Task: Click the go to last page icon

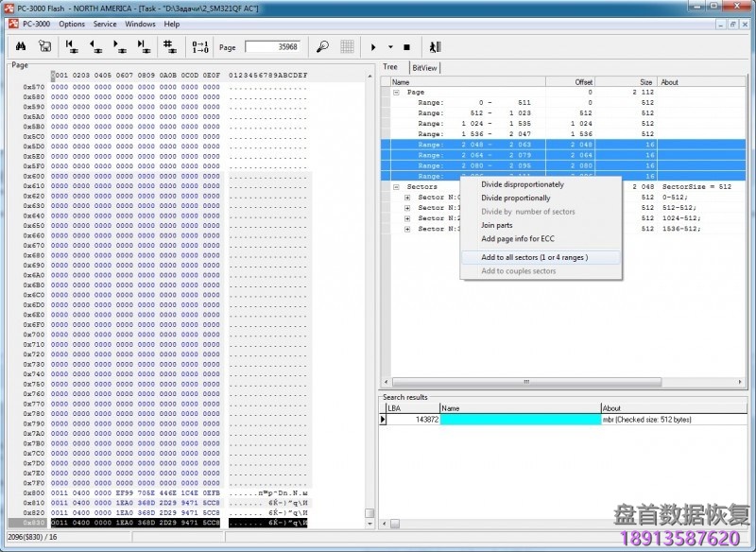Action: [x=144, y=46]
